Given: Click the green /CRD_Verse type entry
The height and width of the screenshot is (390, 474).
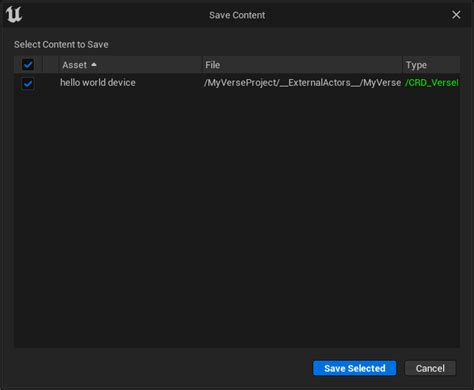Looking at the screenshot, I should pos(432,83).
